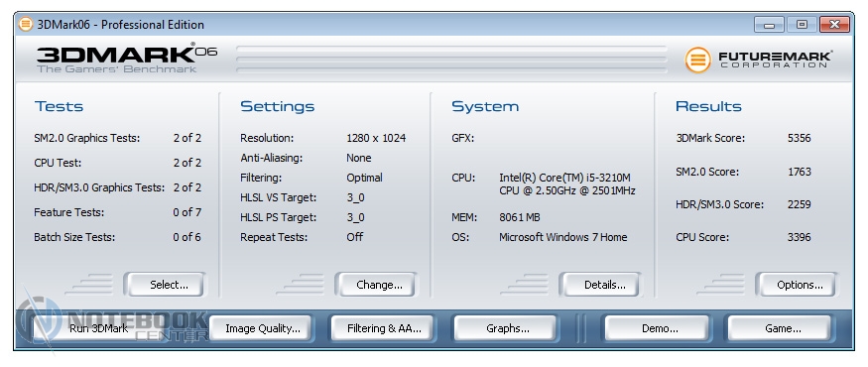Click the 3DMark06 logo banner

127,59
